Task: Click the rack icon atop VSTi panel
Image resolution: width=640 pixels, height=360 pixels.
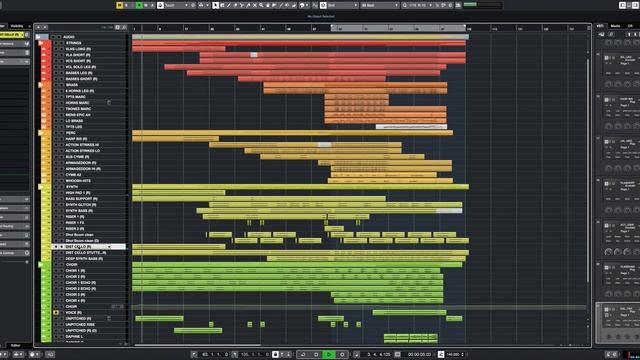Action: (x=601, y=34)
